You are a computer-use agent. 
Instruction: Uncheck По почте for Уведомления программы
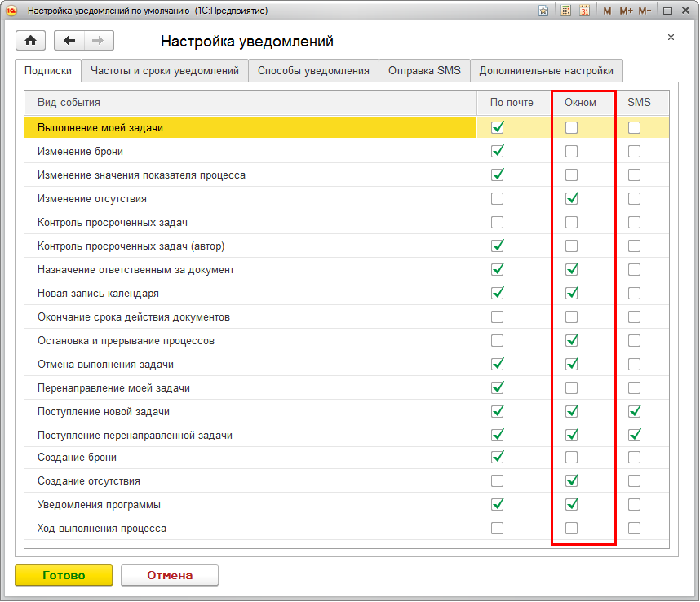click(x=498, y=505)
